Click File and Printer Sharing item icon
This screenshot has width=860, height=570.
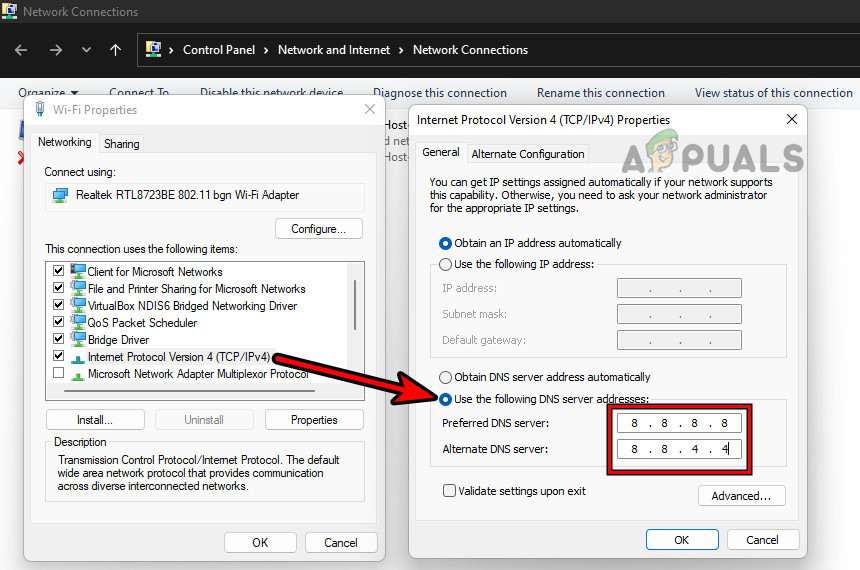pyautogui.click(x=78, y=288)
